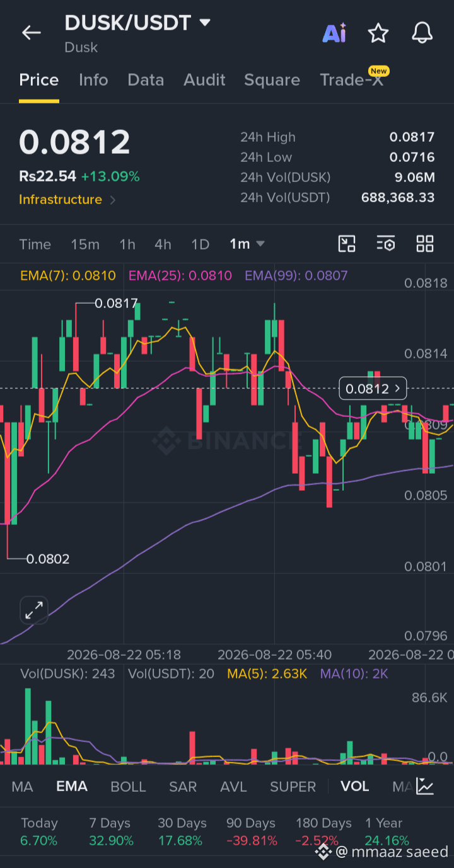Select the 4h interval

[x=163, y=244]
